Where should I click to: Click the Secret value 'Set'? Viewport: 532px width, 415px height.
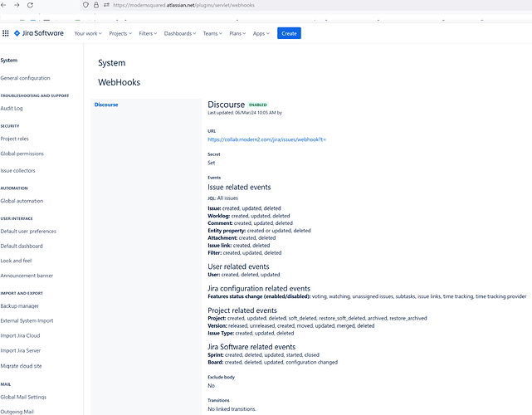[212, 163]
